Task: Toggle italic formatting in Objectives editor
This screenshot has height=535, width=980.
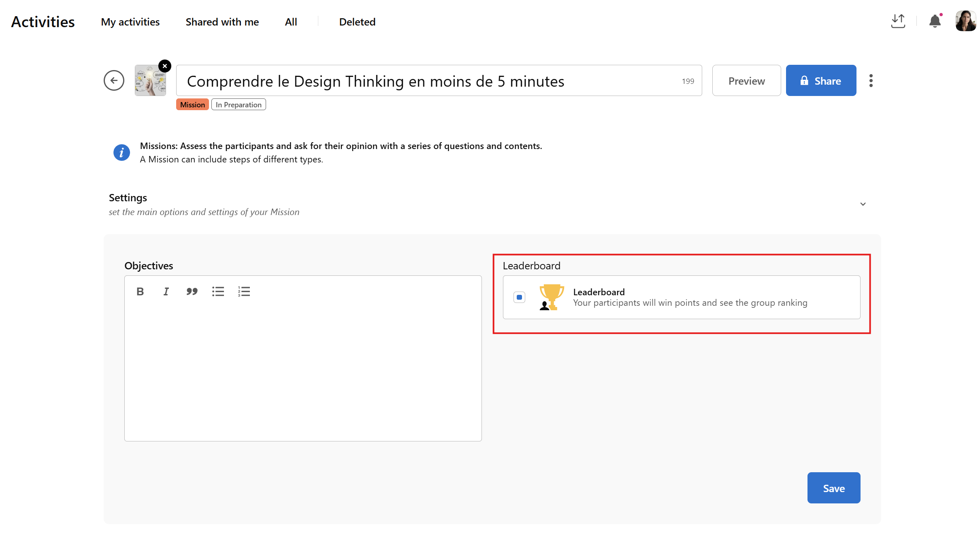Action: (166, 292)
